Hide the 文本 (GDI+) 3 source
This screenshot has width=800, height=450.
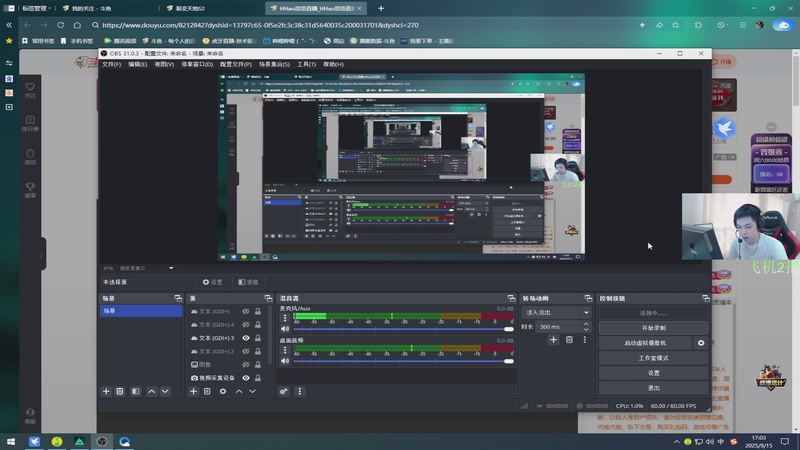coord(246,338)
